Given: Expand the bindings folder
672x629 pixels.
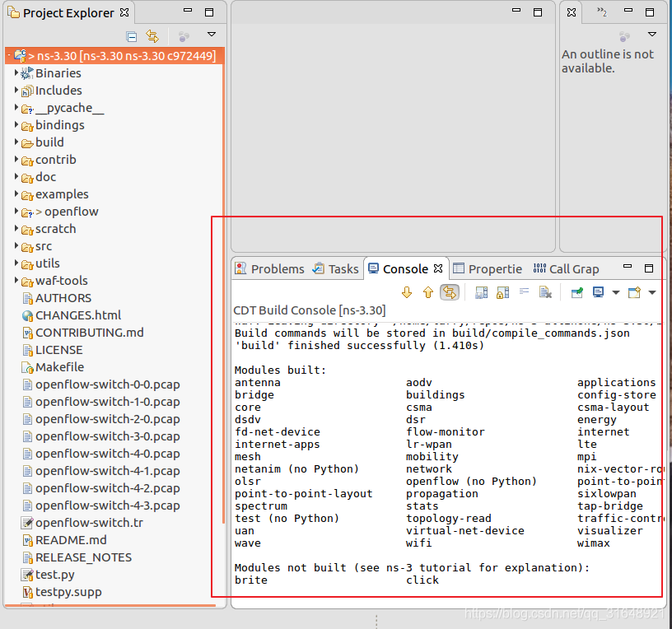Looking at the screenshot, I should click(16, 124).
